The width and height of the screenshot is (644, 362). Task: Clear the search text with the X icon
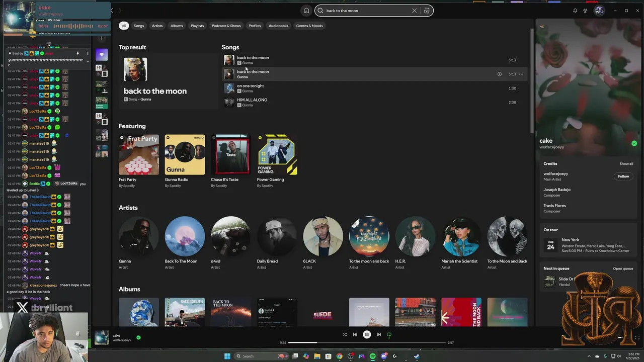point(414,11)
